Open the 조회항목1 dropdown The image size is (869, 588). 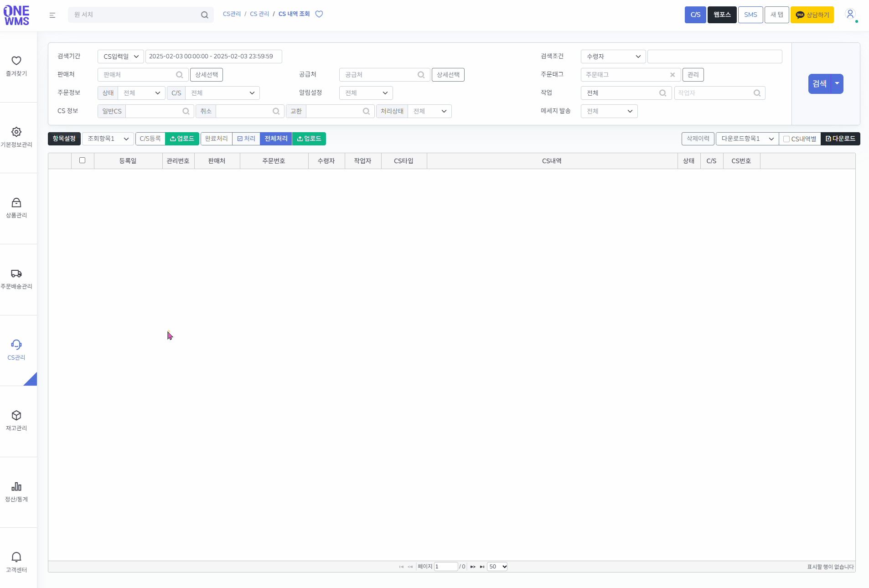(108, 139)
